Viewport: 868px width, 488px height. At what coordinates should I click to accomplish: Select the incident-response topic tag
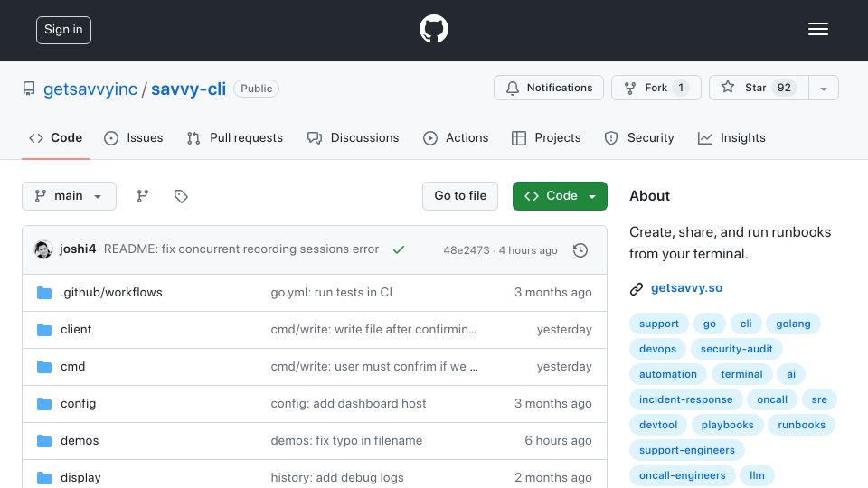tap(686, 399)
